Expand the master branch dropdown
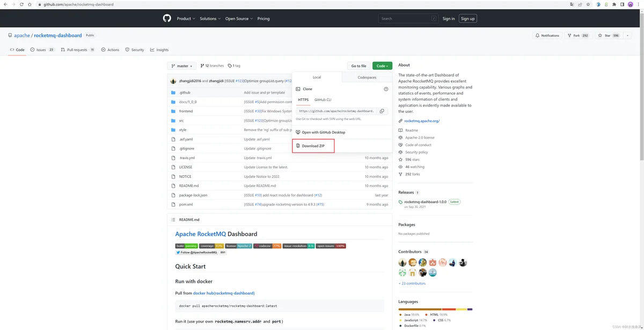The image size is (644, 330). click(x=181, y=66)
